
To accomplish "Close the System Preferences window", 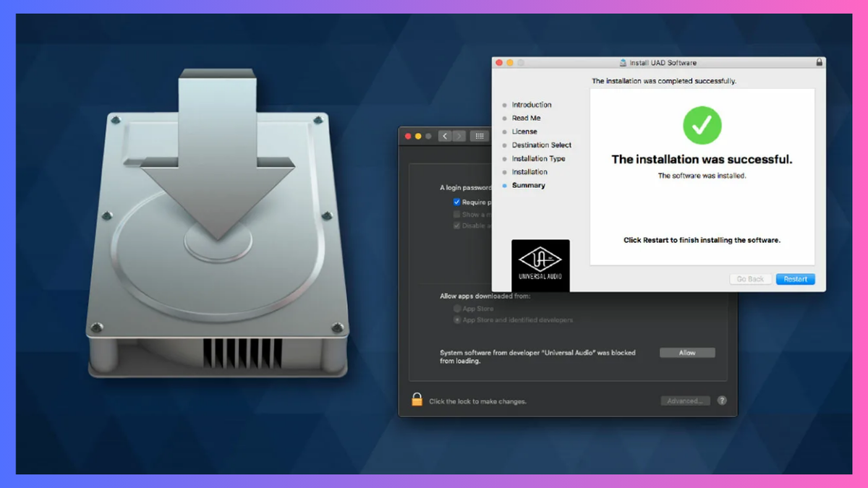I will click(x=407, y=136).
